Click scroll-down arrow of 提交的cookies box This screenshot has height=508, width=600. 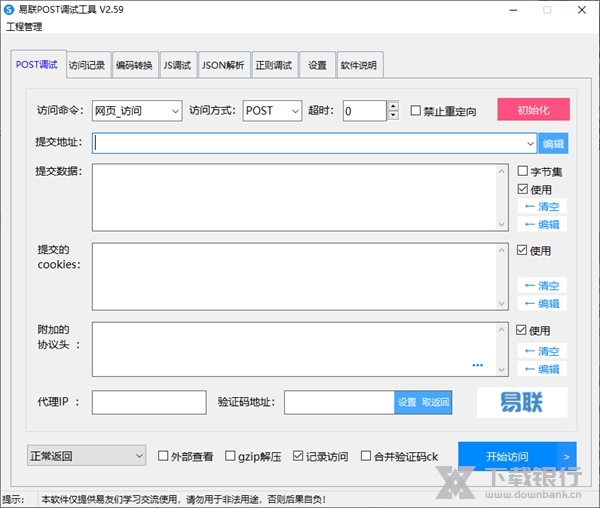tap(502, 304)
